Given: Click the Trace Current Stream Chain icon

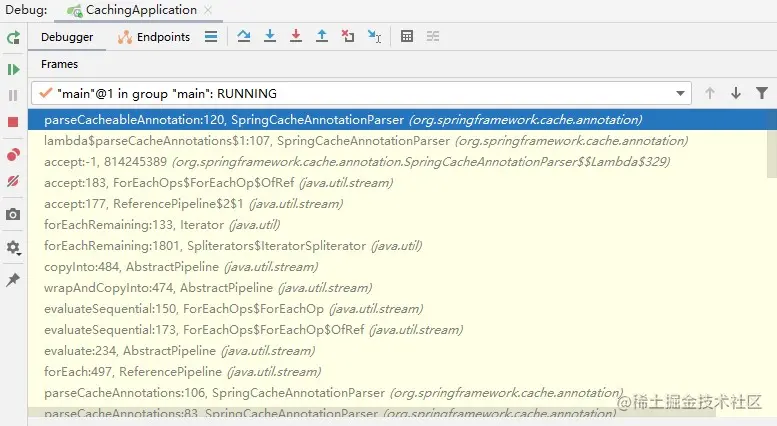Looking at the screenshot, I should pos(433,36).
